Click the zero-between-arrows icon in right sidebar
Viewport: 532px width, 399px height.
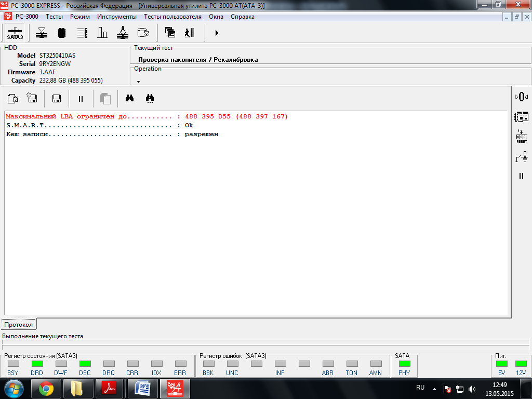[522, 97]
